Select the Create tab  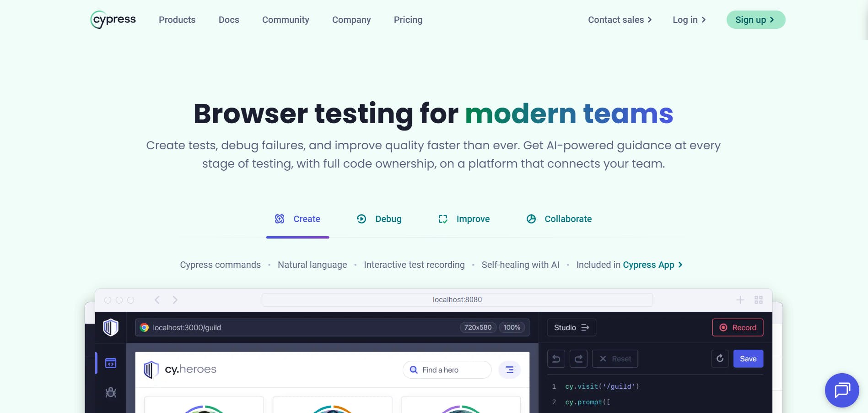[x=298, y=219]
